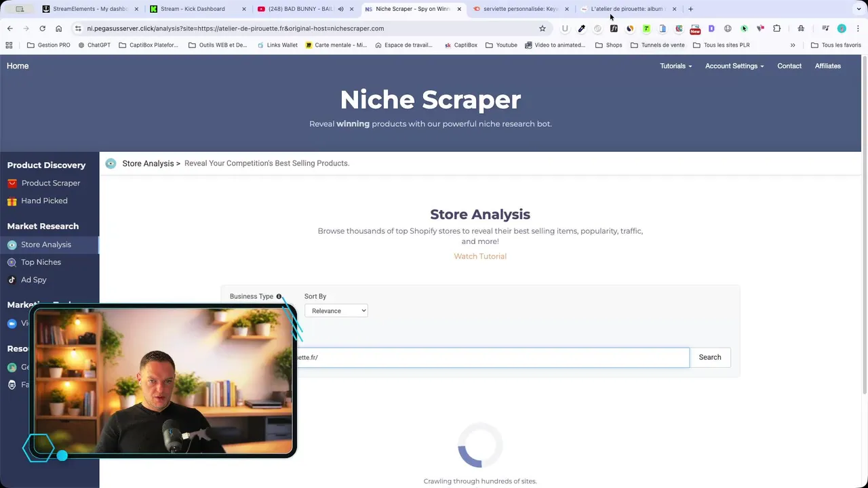This screenshot has height=488, width=868.
Task: Open the Sort By Relevance dropdown
Action: click(x=336, y=310)
